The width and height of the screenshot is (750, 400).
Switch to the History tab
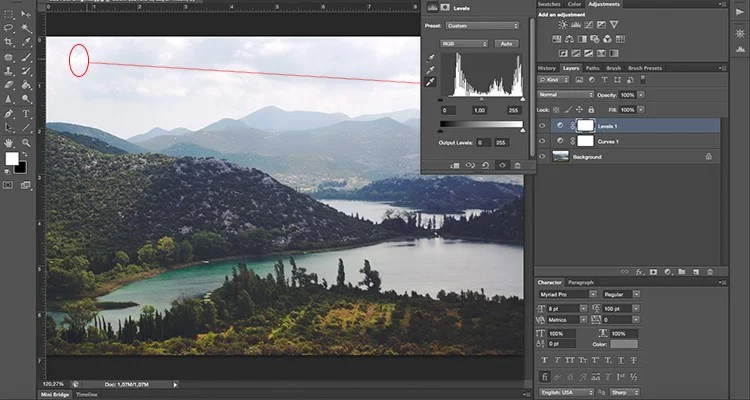point(547,68)
